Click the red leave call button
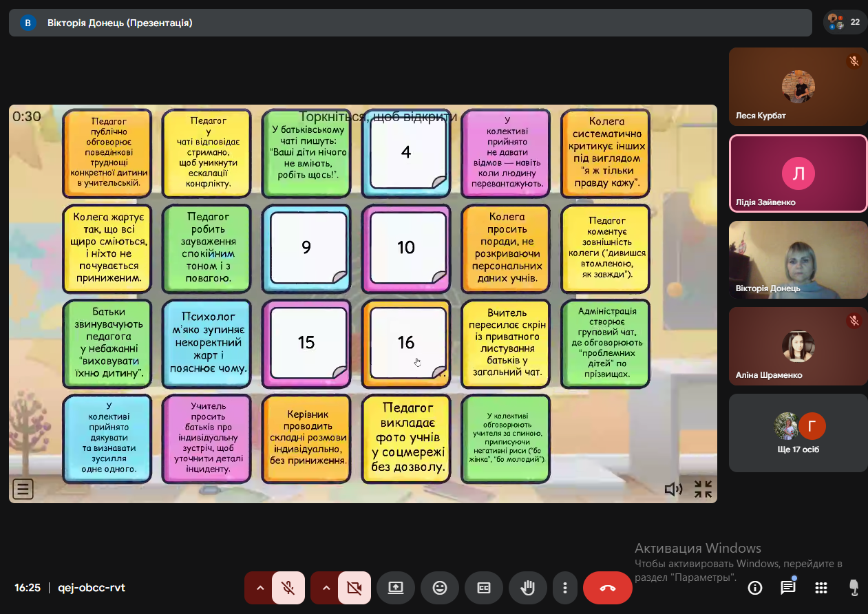868x614 pixels. point(608,588)
